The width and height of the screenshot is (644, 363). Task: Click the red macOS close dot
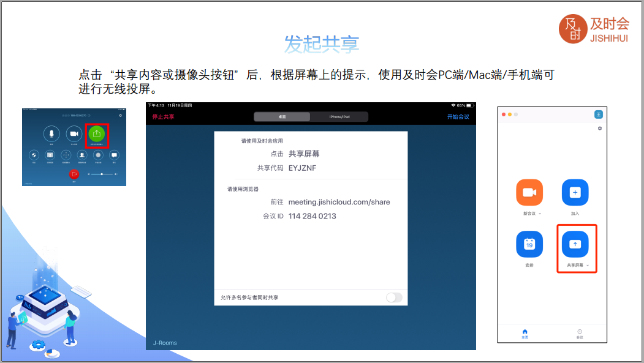tap(504, 114)
